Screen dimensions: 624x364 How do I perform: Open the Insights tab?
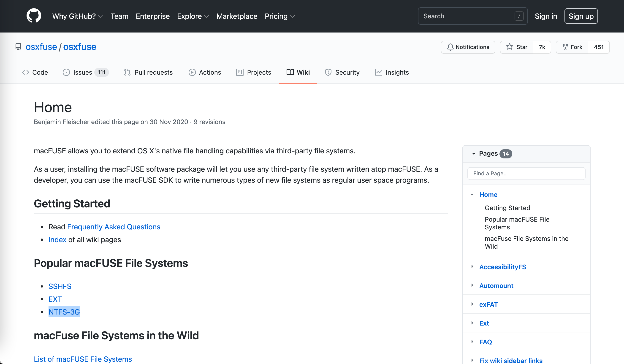click(392, 72)
